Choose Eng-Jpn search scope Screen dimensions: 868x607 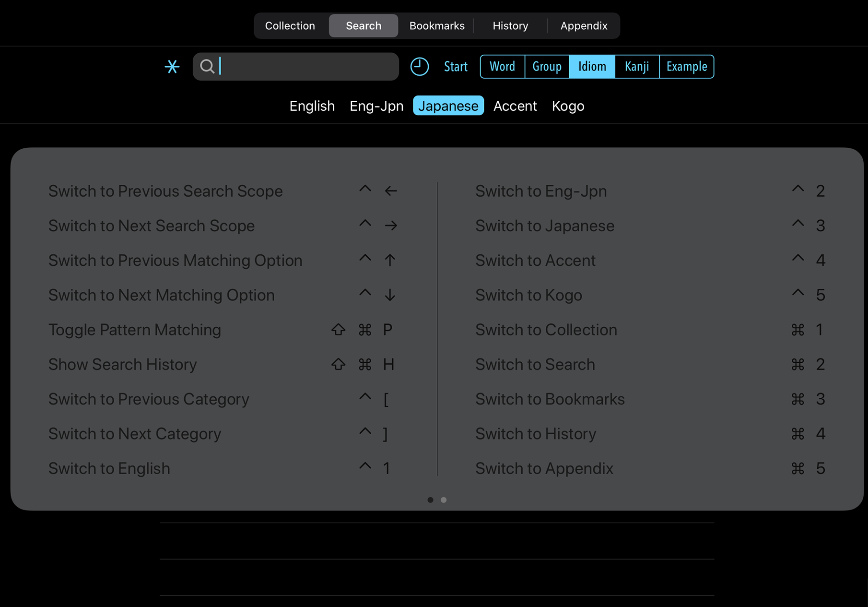pos(376,106)
